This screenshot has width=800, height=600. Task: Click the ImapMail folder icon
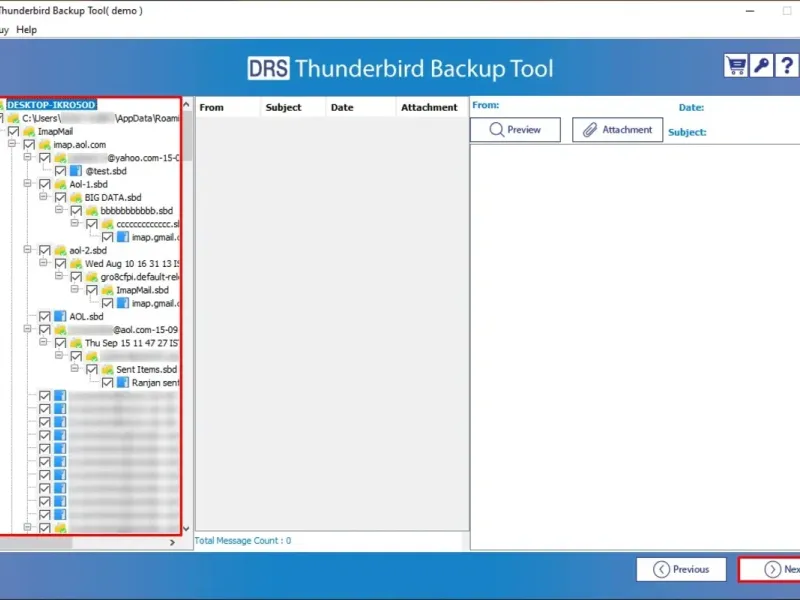[29, 132]
